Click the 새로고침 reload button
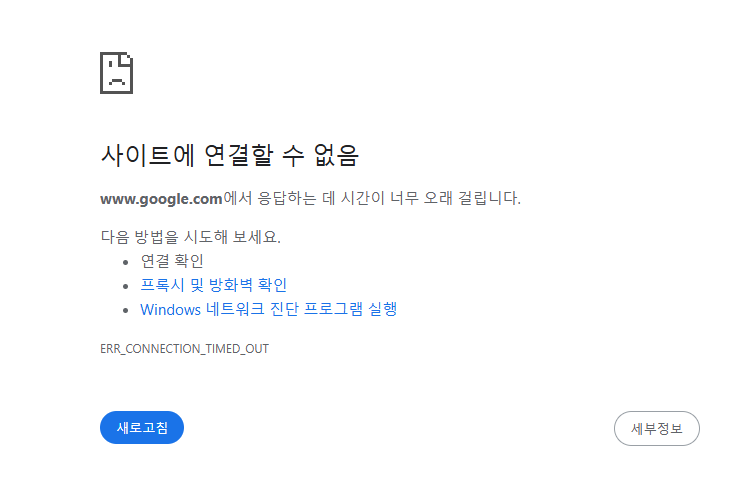The height and width of the screenshot is (488, 754). click(x=142, y=427)
